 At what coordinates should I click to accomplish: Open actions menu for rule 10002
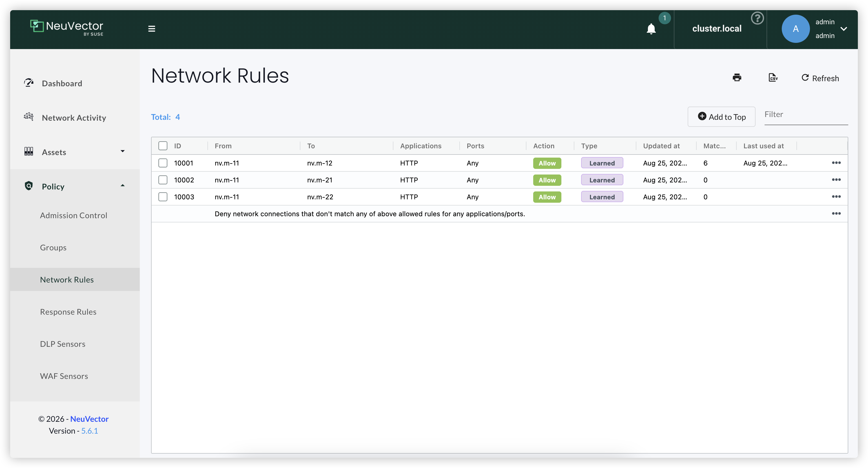pos(836,180)
